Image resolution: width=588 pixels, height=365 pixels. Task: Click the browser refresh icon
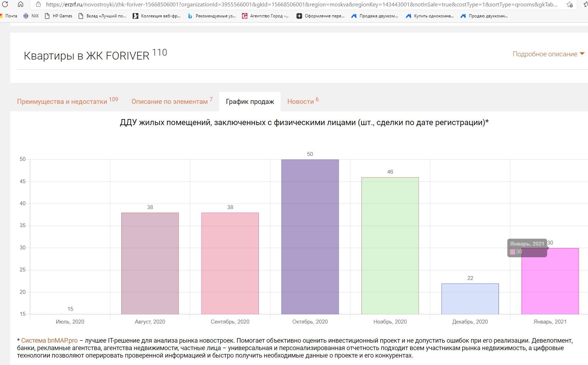pyautogui.click(x=5, y=5)
